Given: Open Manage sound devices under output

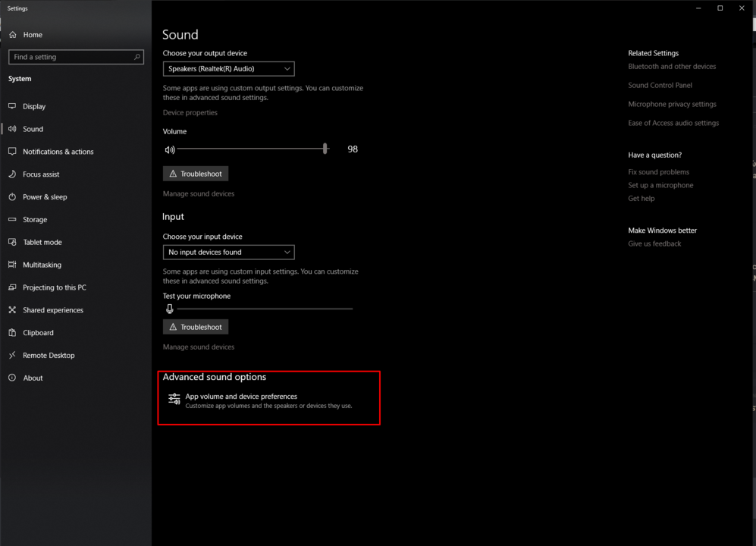Looking at the screenshot, I should [199, 193].
